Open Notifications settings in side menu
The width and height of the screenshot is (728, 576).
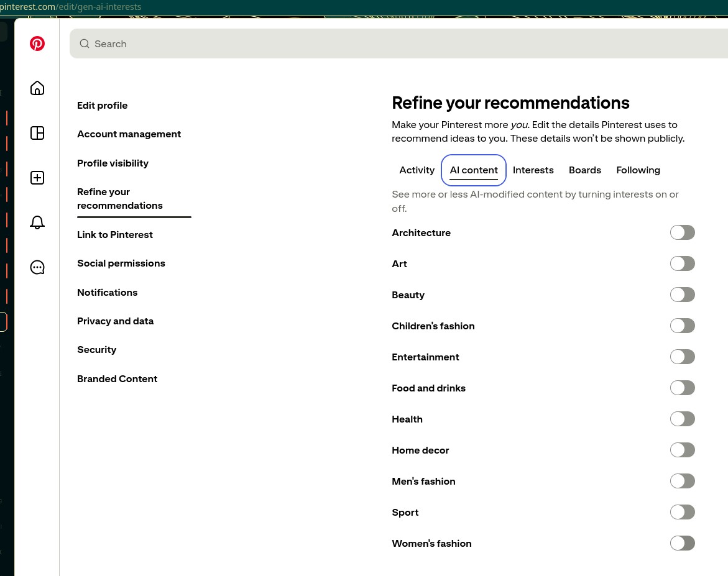(x=108, y=293)
